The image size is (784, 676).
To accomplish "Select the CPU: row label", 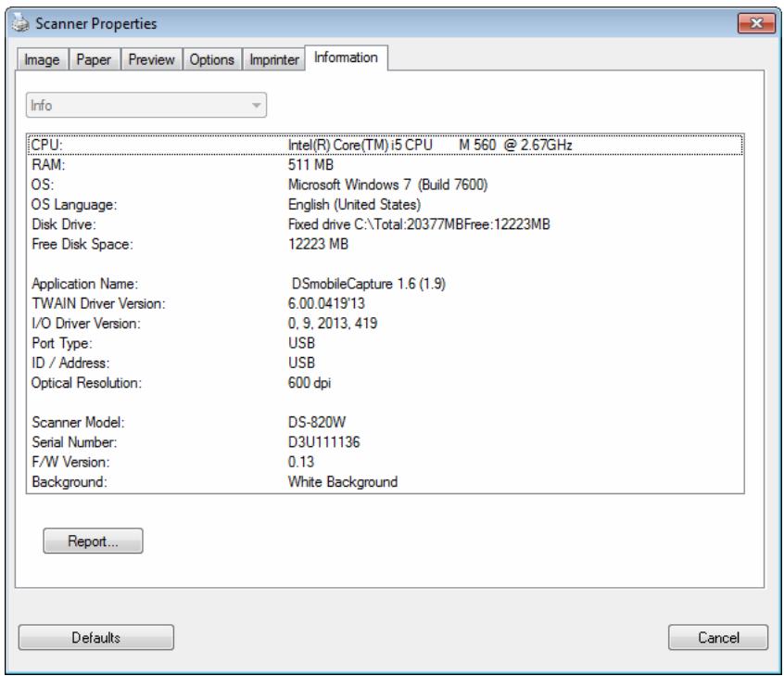I will [x=47, y=145].
